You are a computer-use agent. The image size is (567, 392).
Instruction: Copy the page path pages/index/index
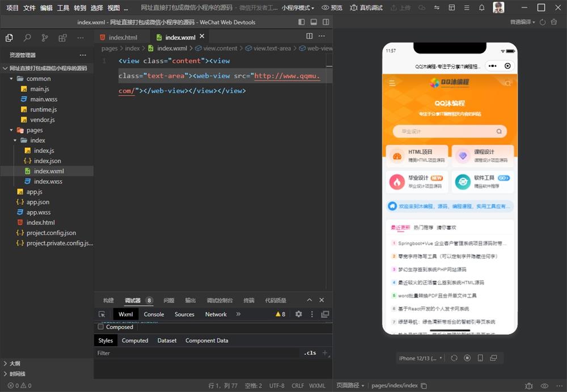pyautogui.click(x=424, y=386)
